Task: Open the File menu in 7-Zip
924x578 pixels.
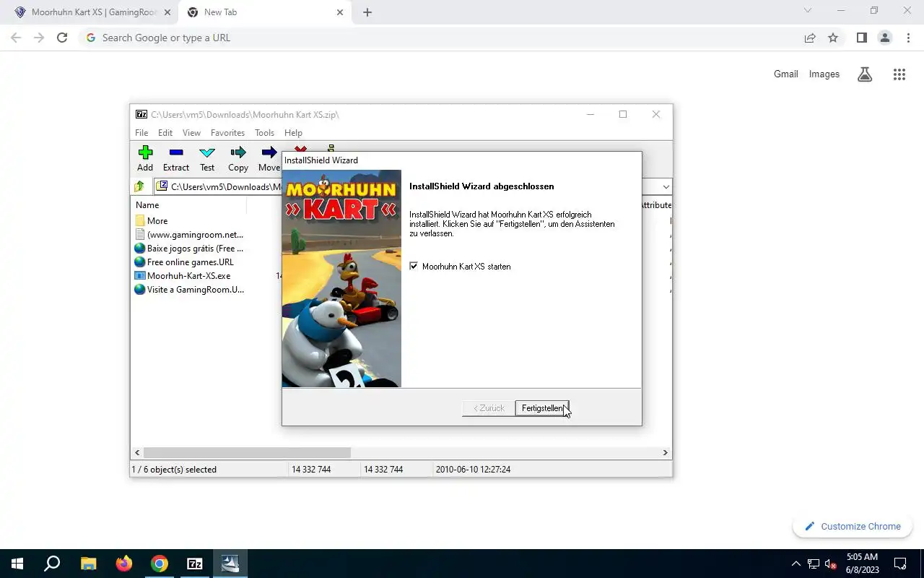Action: (x=141, y=133)
